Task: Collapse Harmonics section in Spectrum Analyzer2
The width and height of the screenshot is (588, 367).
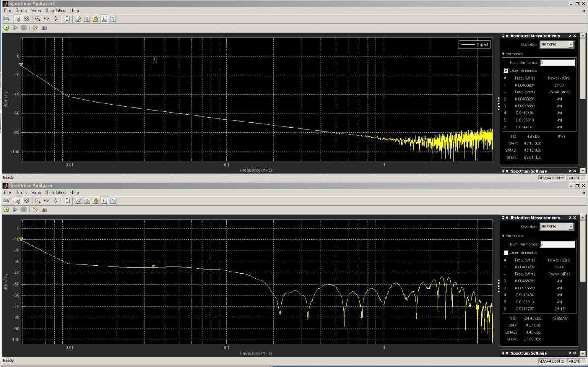Action: (503, 54)
